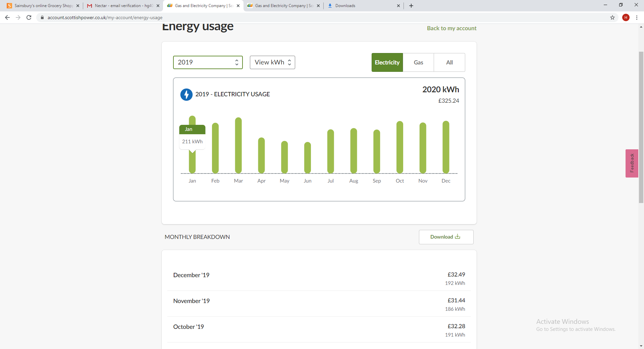The height and width of the screenshot is (349, 644).
Task: Click the browser back arrow icon
Action: (7, 17)
